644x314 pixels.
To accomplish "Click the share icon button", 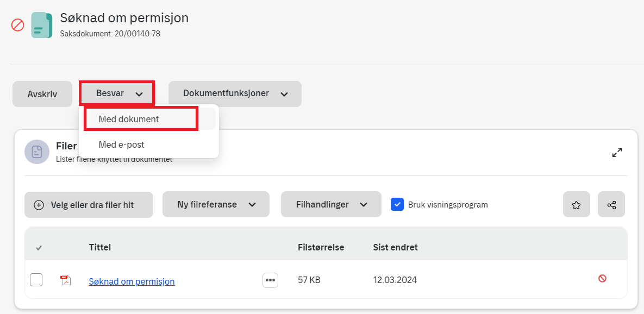I will [x=611, y=204].
